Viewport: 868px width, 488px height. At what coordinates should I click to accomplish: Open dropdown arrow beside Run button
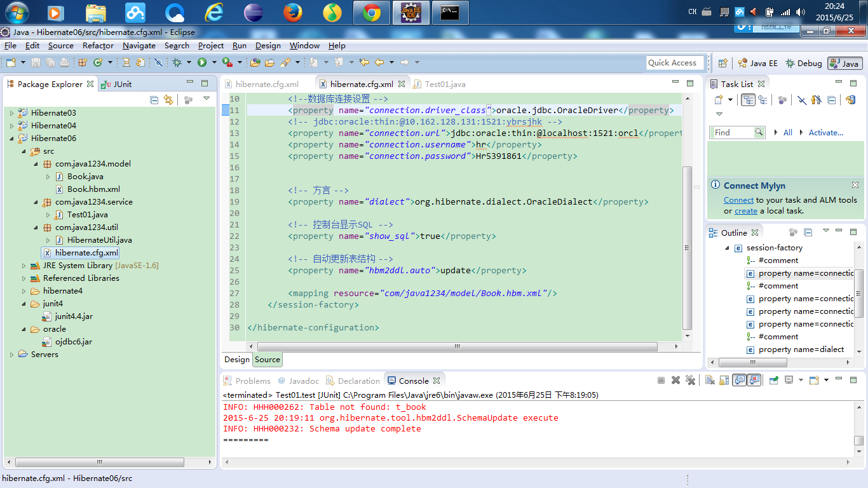(x=214, y=62)
